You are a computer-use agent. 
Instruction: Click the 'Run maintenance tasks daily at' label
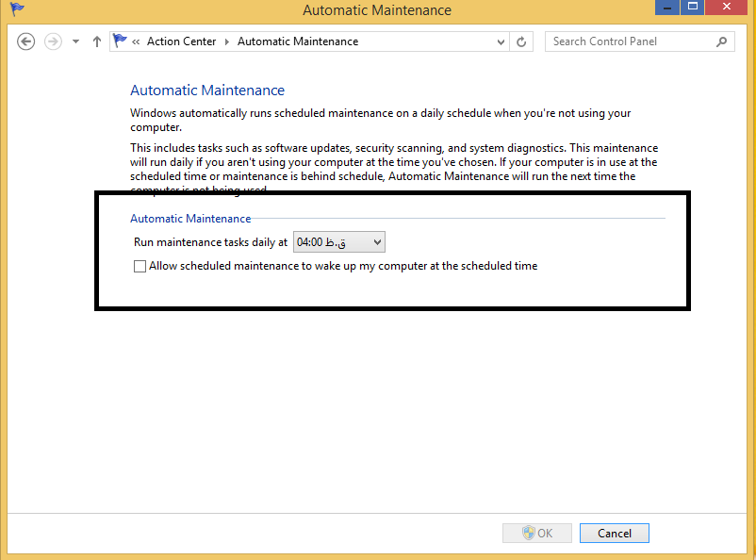point(211,242)
